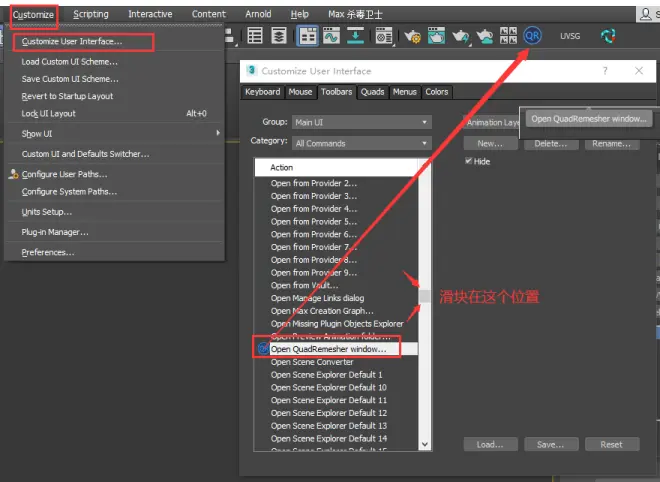Open the render gallery four-pictures icon

pos(508,36)
